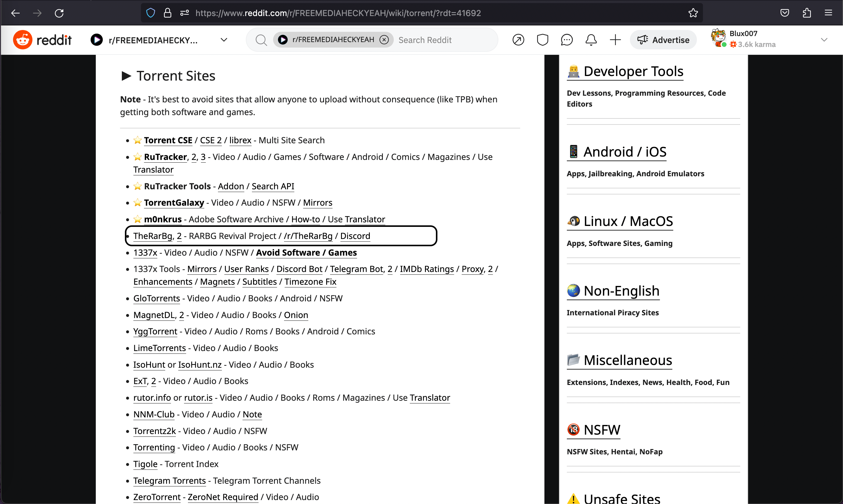Open Blux007 user account dropdown

pos(824,40)
